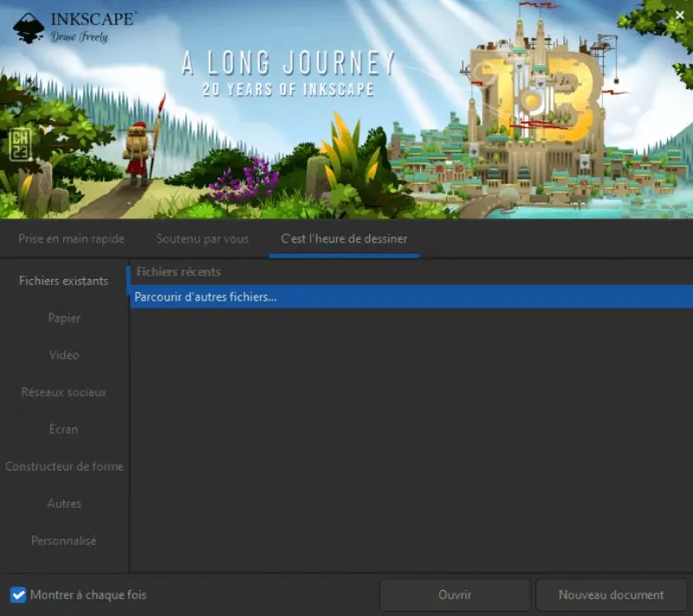
Task: Click the Ouvrir button
Action: pos(455,595)
